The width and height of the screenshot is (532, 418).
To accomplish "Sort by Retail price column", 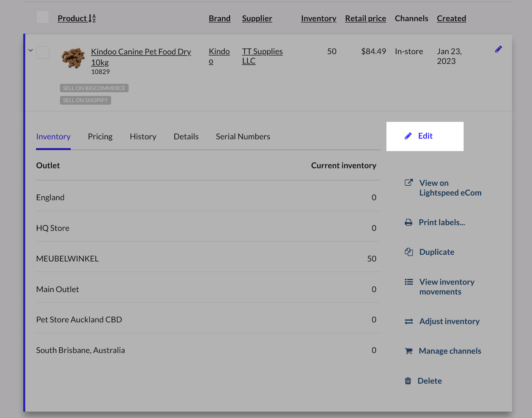I will 365,18.
